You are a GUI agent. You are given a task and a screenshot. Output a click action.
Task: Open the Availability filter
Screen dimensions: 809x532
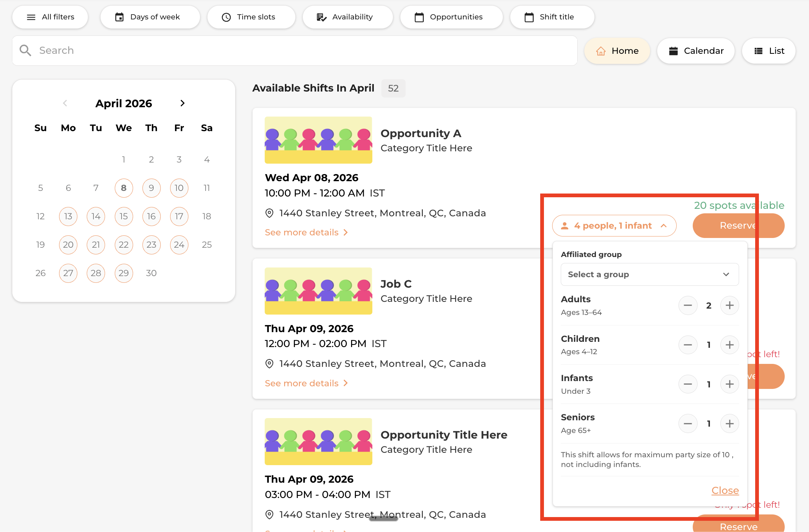coord(348,17)
